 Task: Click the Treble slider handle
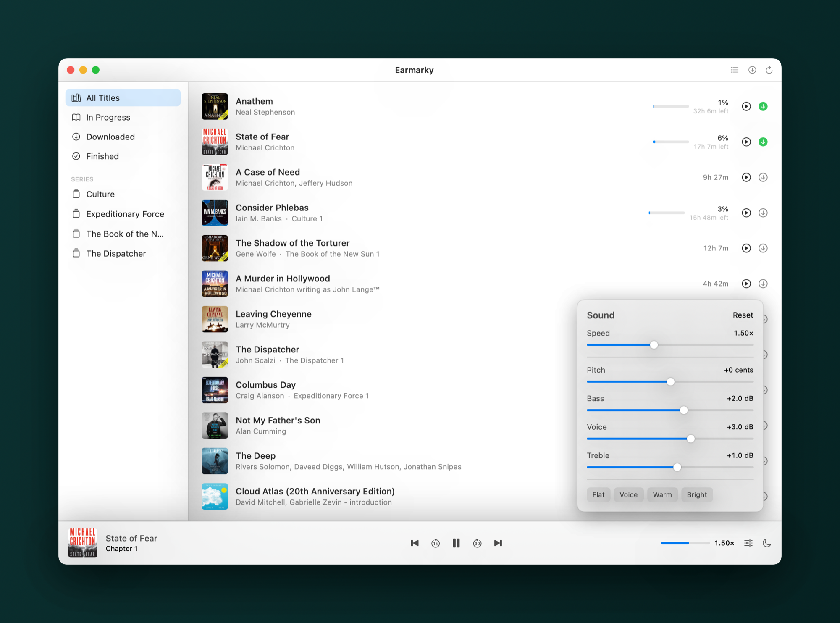677,467
